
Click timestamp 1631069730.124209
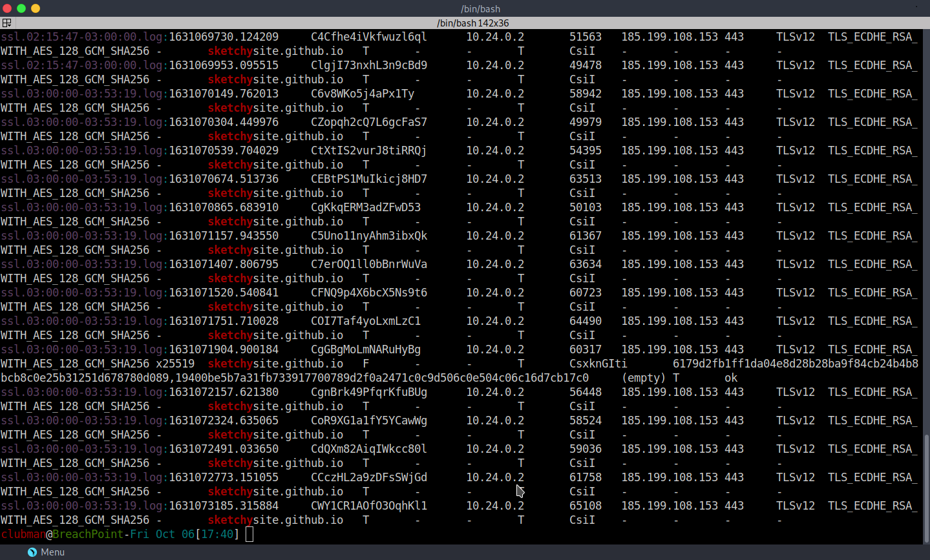pos(224,37)
